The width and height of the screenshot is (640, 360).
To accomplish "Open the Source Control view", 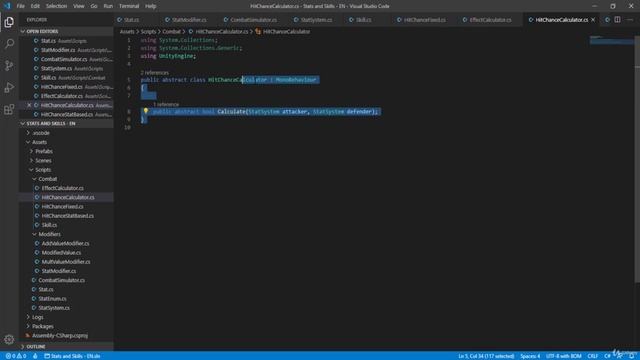I will [x=9, y=66].
